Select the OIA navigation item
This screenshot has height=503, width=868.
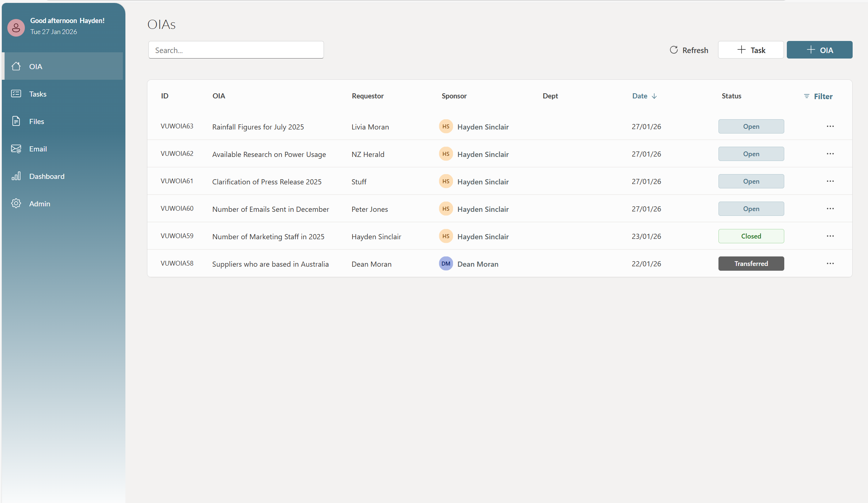tap(36, 66)
